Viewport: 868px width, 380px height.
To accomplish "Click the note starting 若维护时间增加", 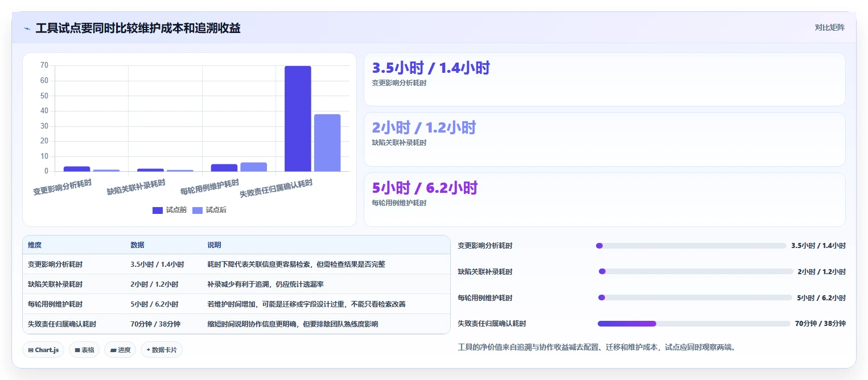I will 306,304.
